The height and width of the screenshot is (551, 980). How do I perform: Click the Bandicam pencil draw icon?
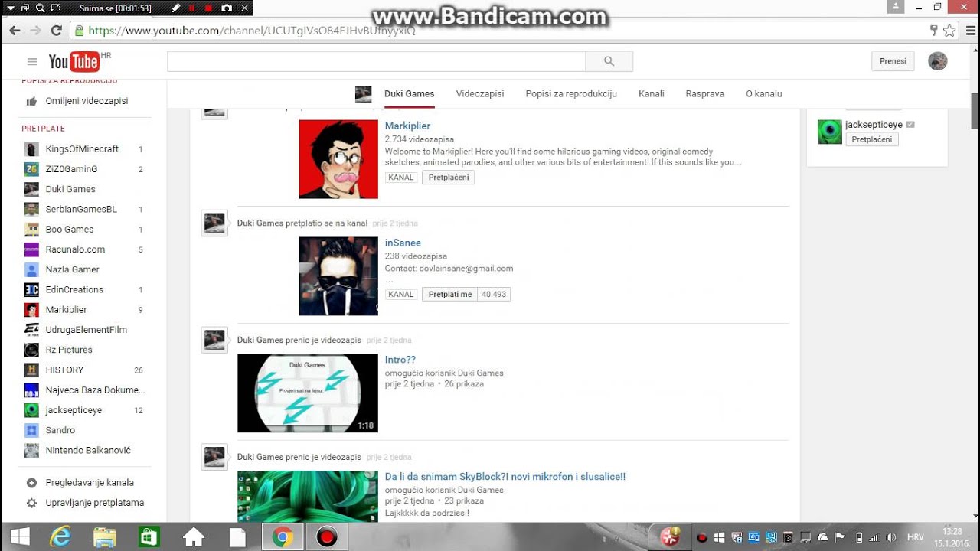coord(176,8)
